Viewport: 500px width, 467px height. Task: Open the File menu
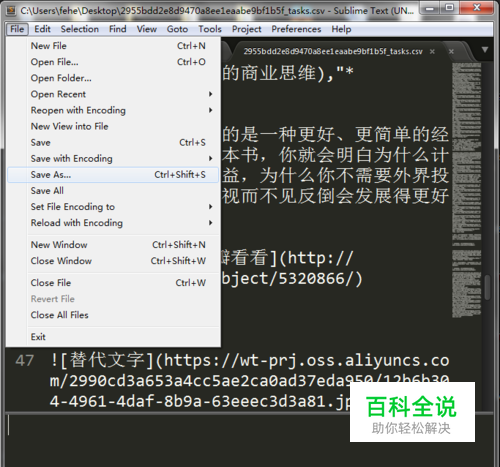coord(17,29)
